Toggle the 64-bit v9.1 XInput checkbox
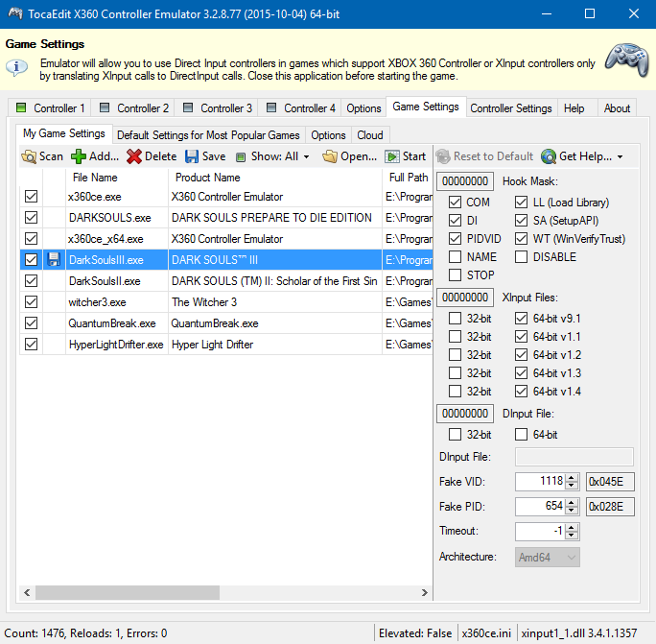This screenshot has height=644, width=656. [x=521, y=319]
